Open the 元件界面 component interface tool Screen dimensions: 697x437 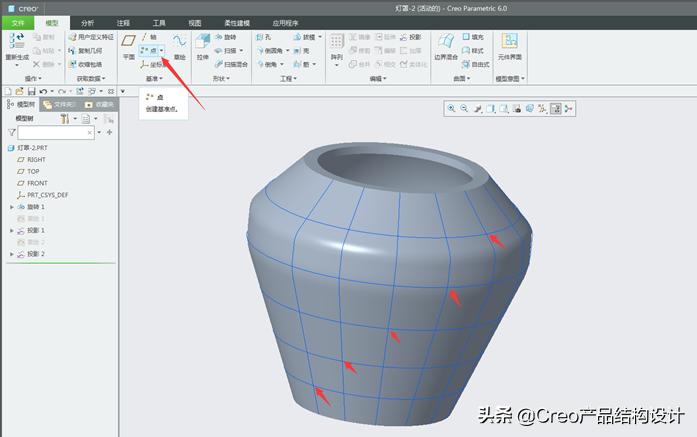(509, 44)
